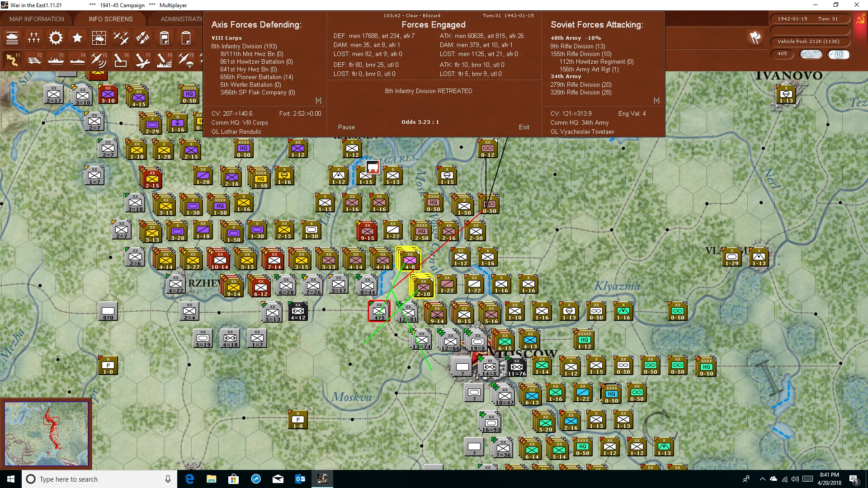Select the black 11=76 unit counter
The width and height of the screenshot is (868, 488).
click(x=516, y=367)
